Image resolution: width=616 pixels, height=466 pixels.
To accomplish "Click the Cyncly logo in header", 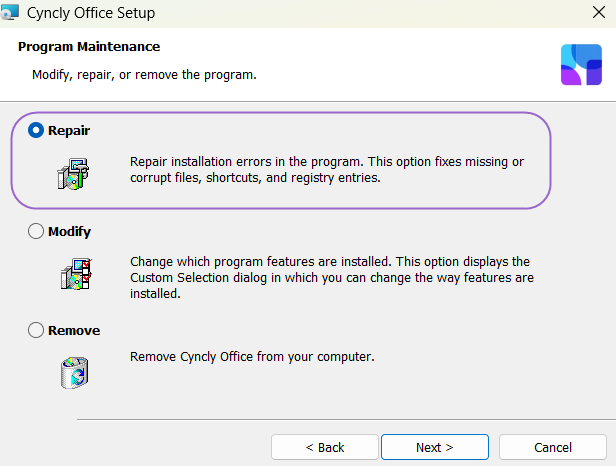I will point(581,64).
